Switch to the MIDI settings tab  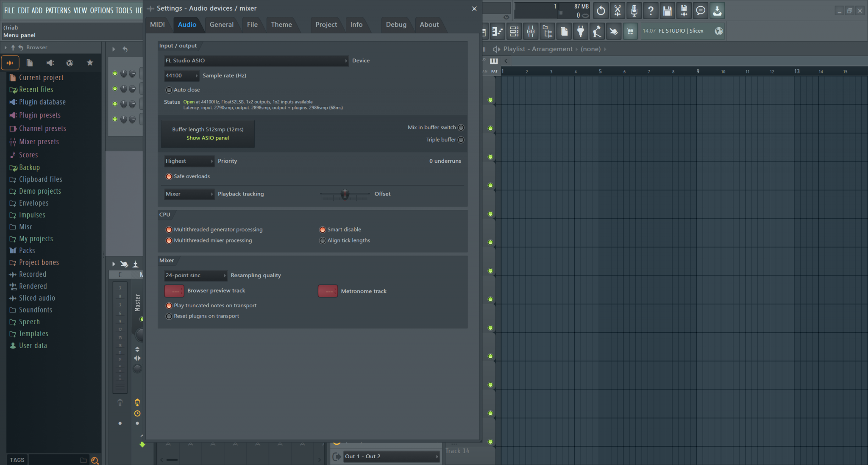pyautogui.click(x=158, y=25)
